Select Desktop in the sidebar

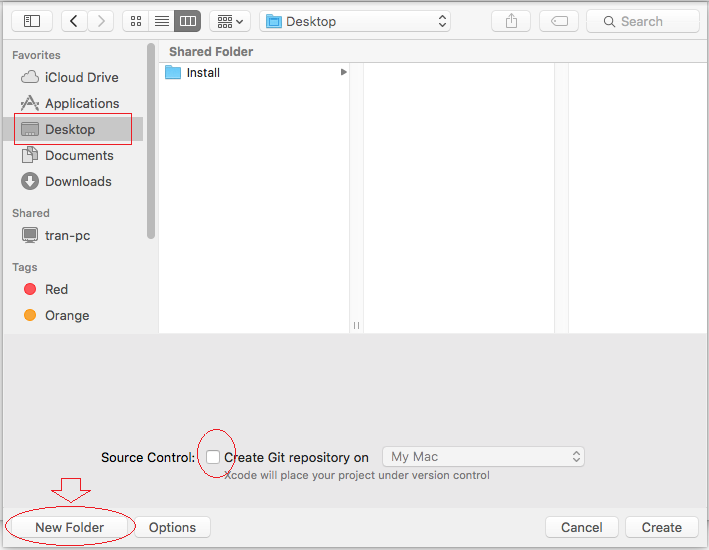[x=73, y=129]
